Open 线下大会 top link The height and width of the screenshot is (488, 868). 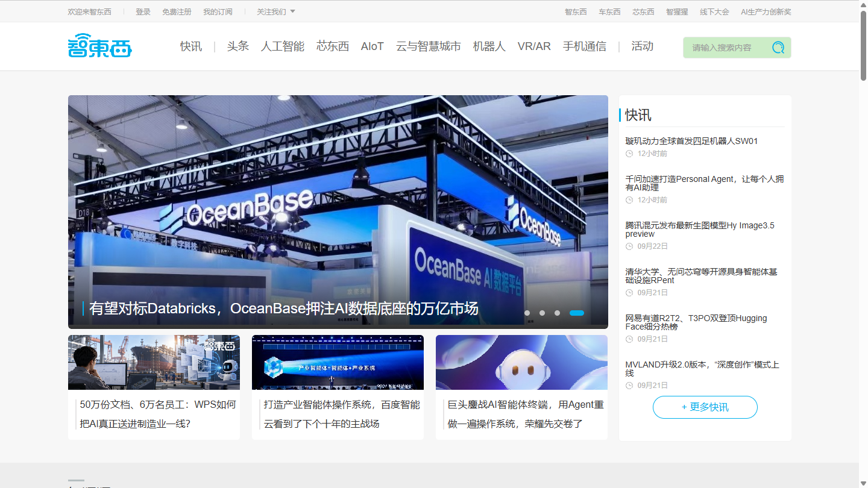pyautogui.click(x=714, y=11)
